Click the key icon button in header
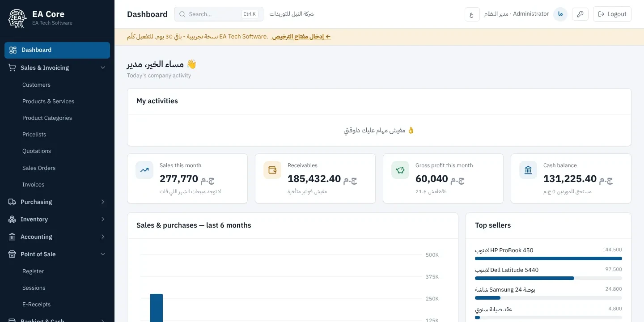 click(580, 14)
